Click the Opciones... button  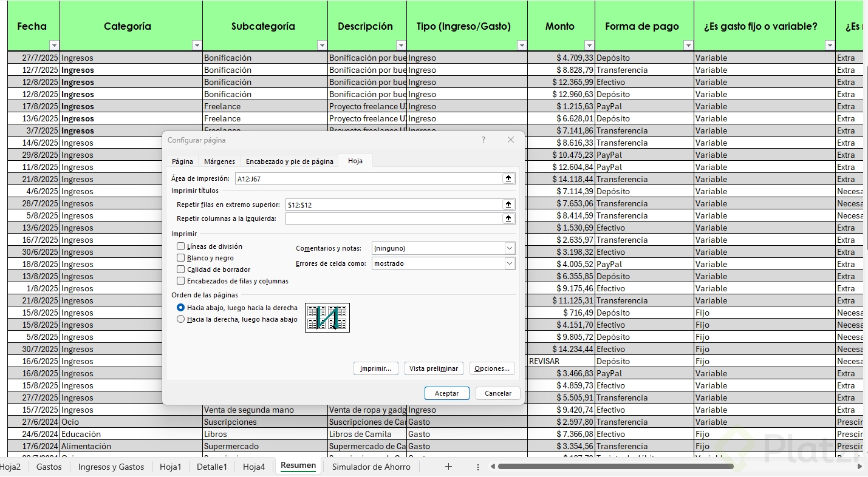492,368
